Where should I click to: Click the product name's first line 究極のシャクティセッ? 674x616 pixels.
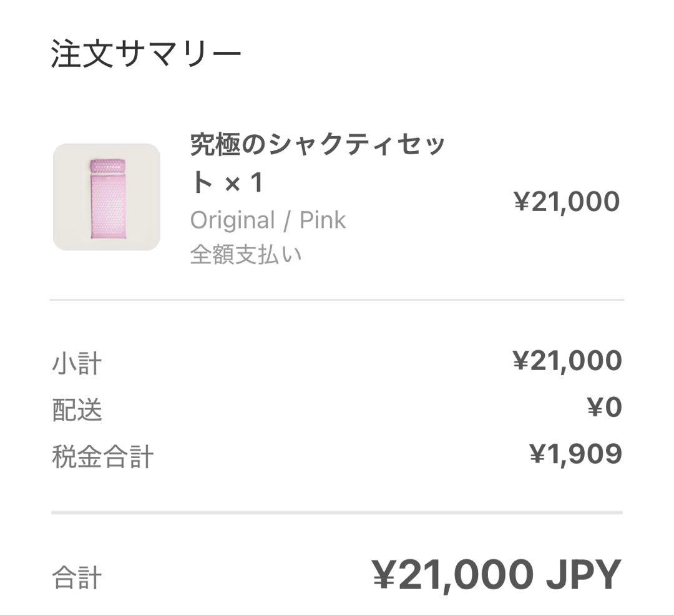(x=318, y=145)
